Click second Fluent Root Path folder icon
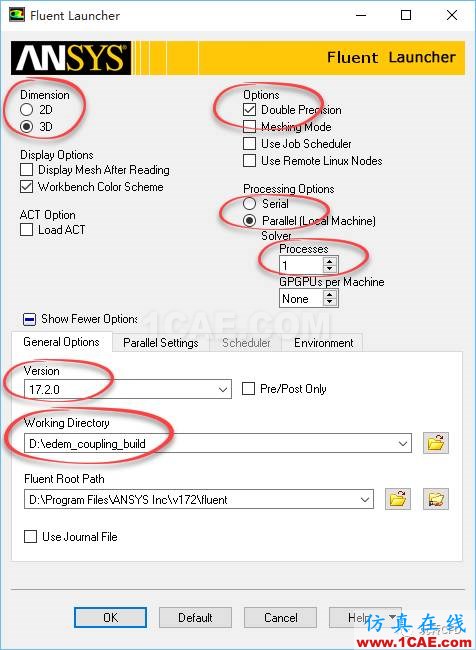Screen dimensions: 476x650 (436, 499)
